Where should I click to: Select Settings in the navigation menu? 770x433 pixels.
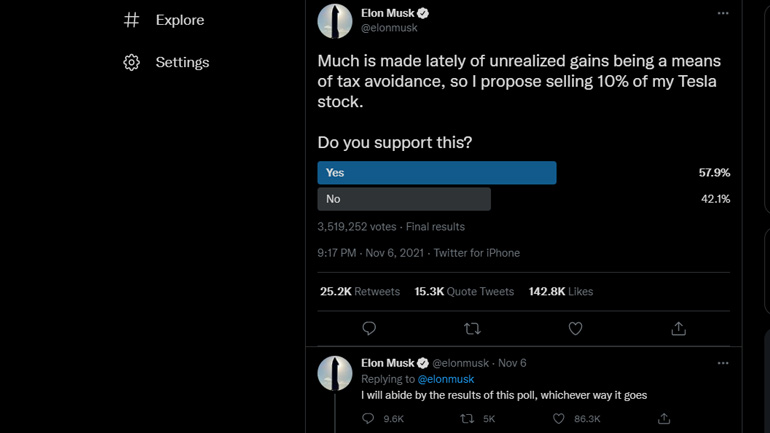point(182,62)
